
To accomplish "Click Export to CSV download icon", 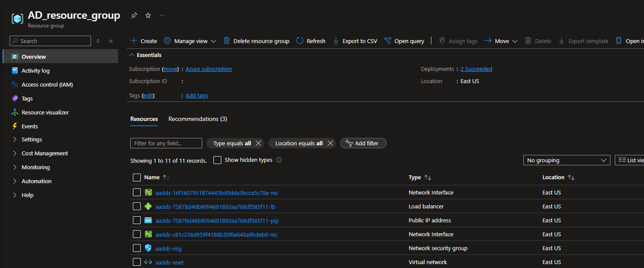I will (x=336, y=41).
